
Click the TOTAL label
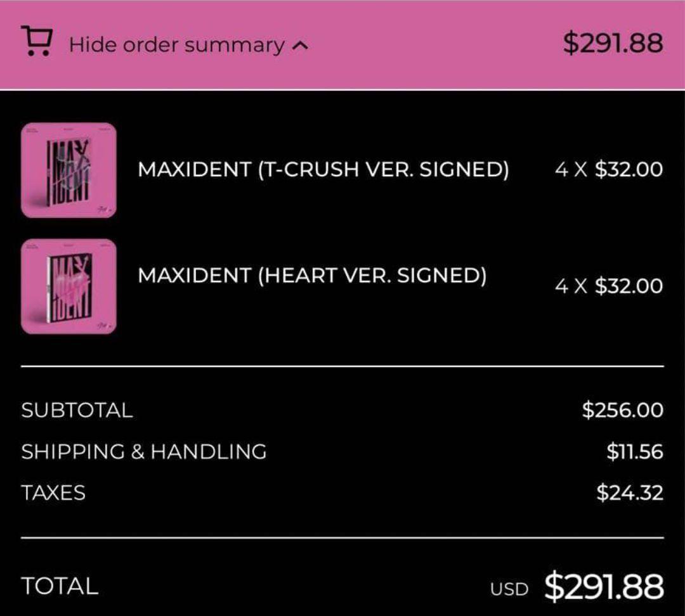click(x=60, y=586)
